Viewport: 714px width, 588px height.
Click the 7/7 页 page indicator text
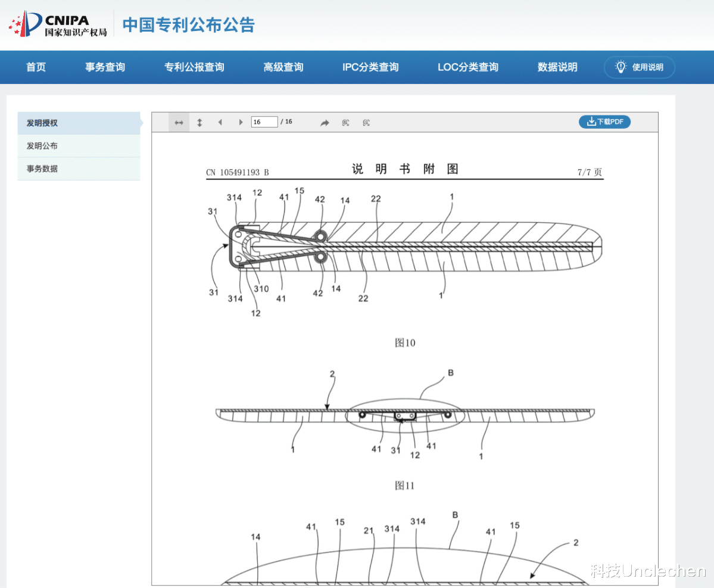pyautogui.click(x=590, y=172)
